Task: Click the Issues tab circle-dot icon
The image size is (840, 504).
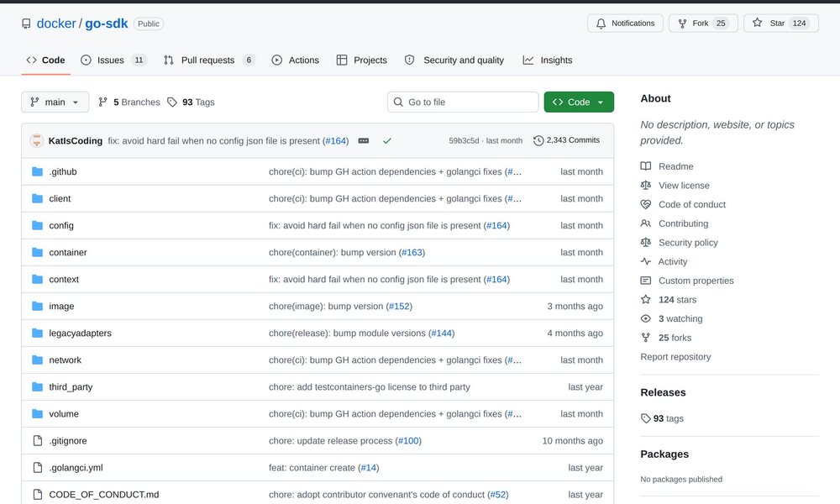Action: 86,60
